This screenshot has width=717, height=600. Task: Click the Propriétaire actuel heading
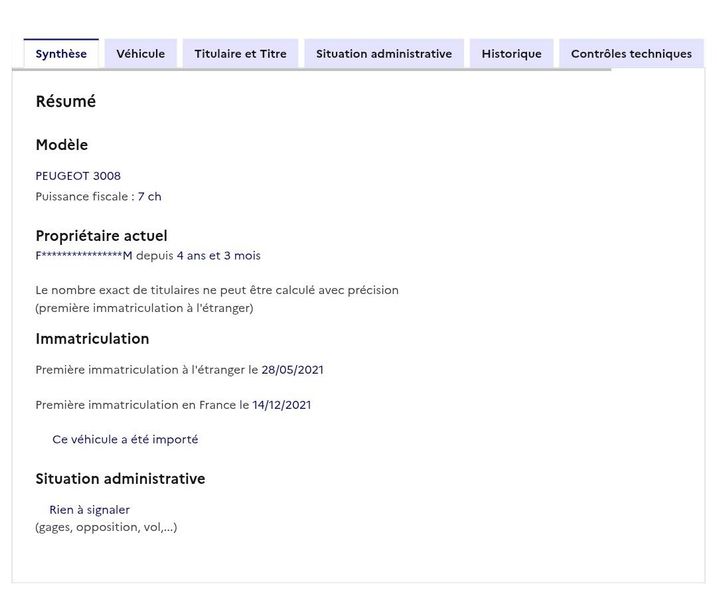[x=102, y=236]
